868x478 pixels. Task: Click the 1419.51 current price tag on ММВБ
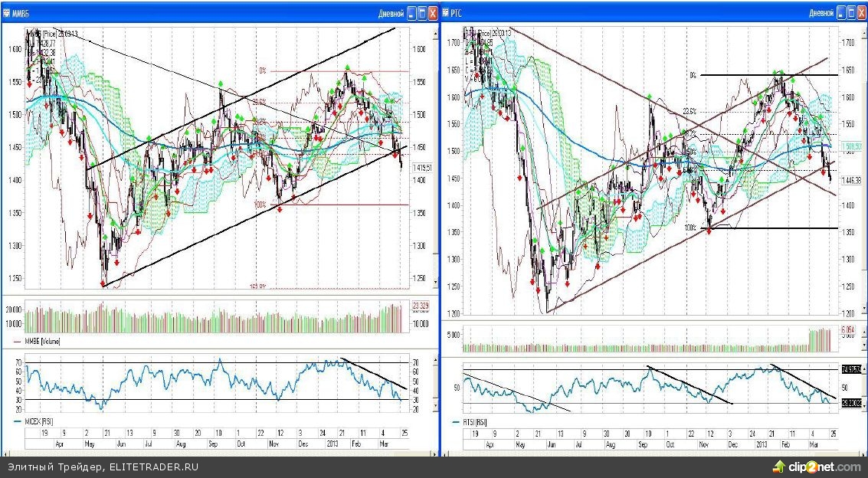click(x=423, y=167)
